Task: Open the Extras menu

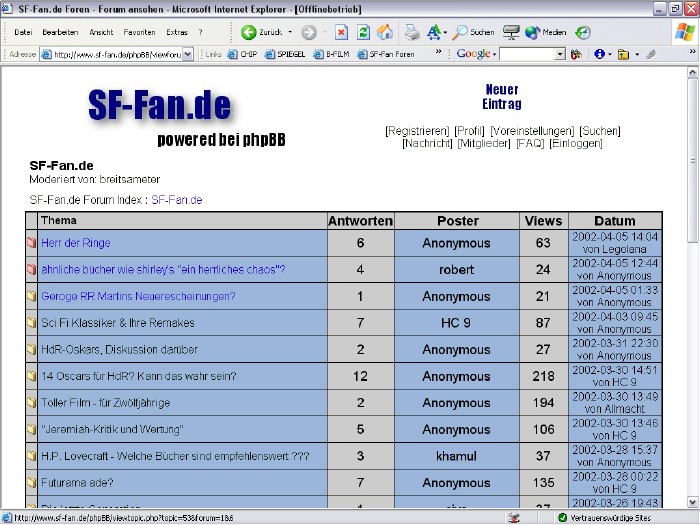Action: (x=177, y=32)
